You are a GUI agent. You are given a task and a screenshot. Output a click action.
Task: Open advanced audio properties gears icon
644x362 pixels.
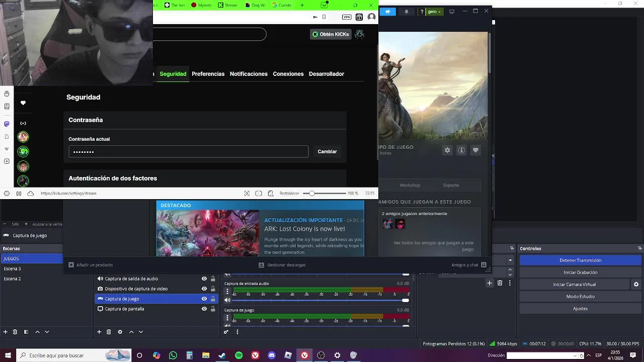pos(226,332)
